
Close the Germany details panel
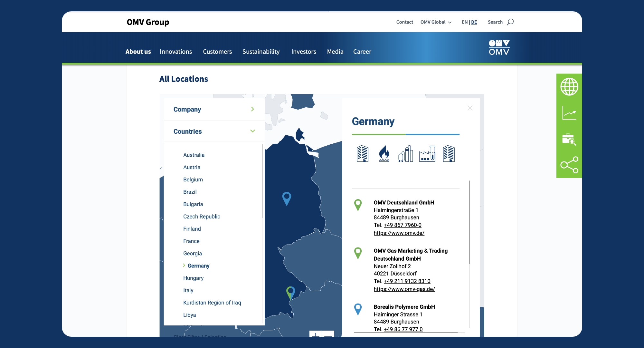click(470, 108)
